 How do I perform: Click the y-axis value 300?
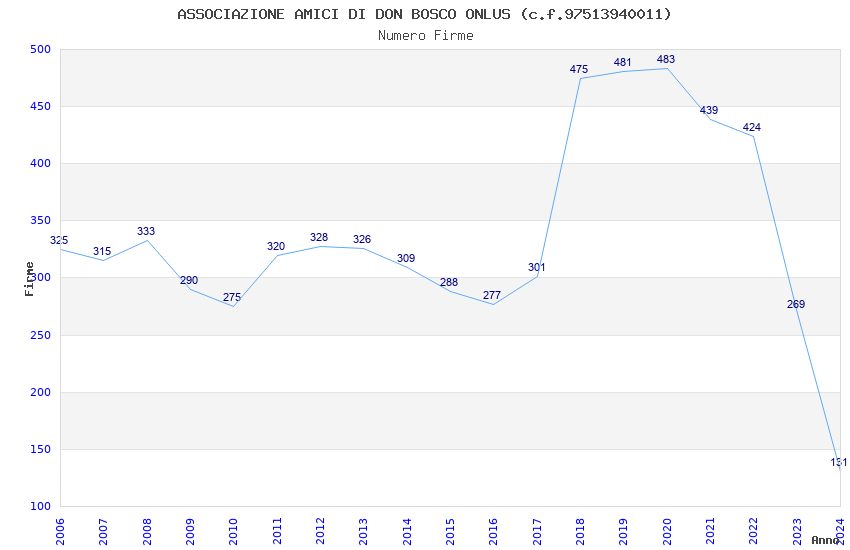point(40,277)
